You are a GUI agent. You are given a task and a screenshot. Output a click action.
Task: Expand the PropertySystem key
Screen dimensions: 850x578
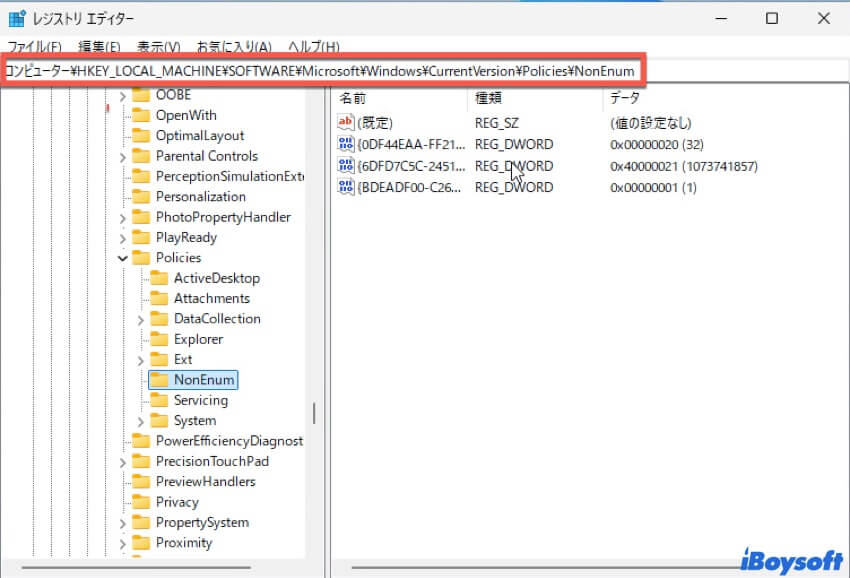tap(123, 524)
